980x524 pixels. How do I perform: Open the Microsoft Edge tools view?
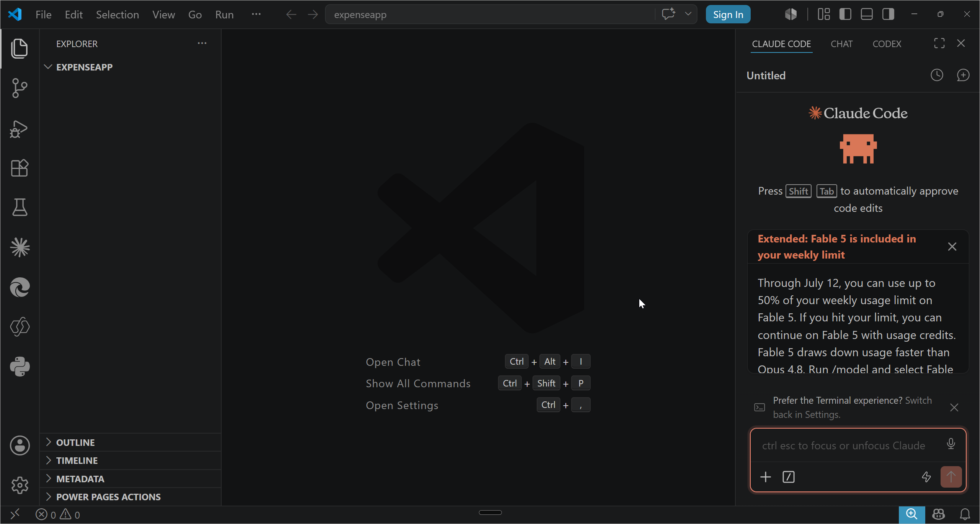coord(20,287)
